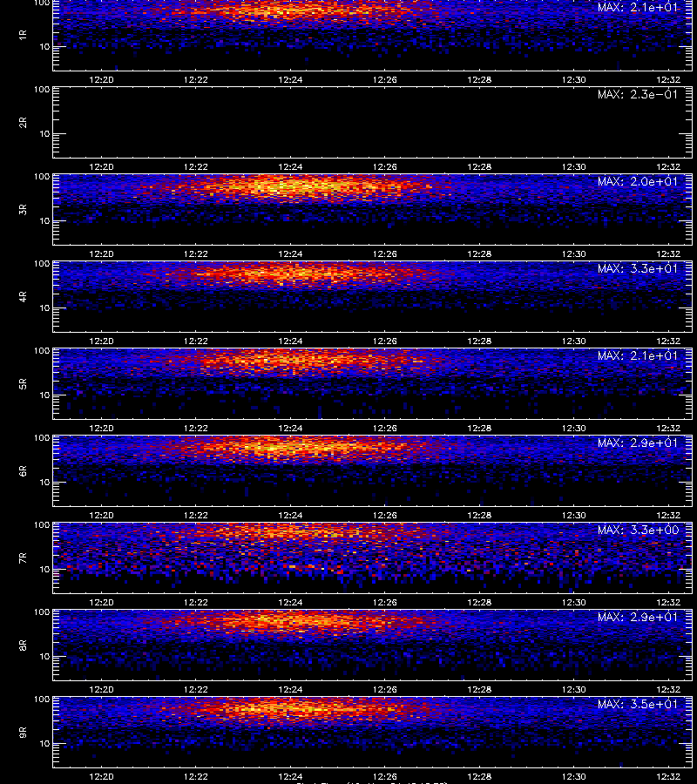Click the 12:28 tick label under panel 4R
Viewport: 697px width, 784px height.
click(479, 341)
